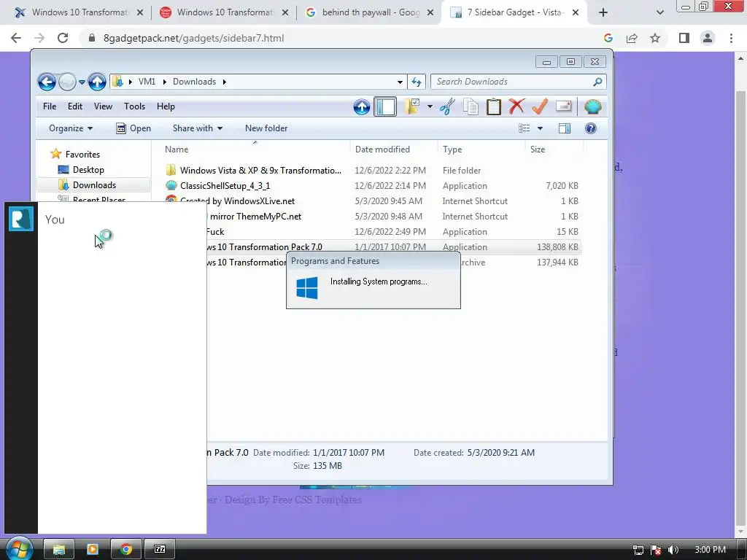Click the Explorer Up arrow beside address bar
The image size is (747, 560).
click(97, 82)
